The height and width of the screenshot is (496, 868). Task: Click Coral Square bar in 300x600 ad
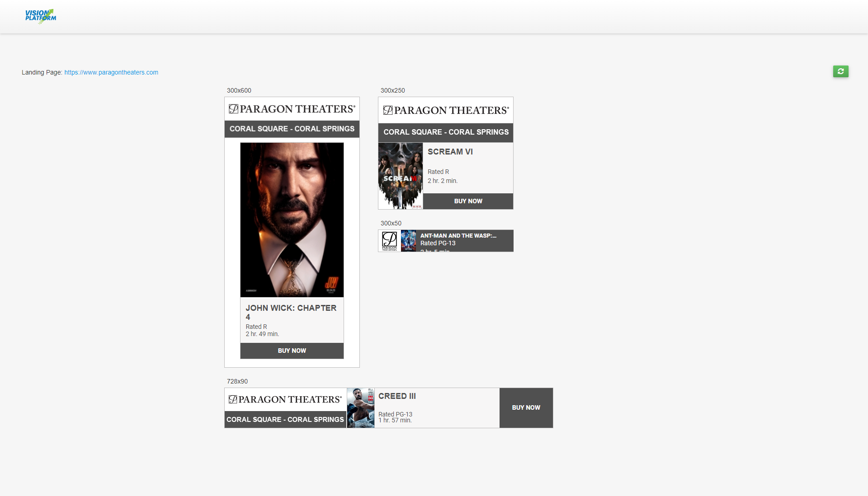point(292,129)
